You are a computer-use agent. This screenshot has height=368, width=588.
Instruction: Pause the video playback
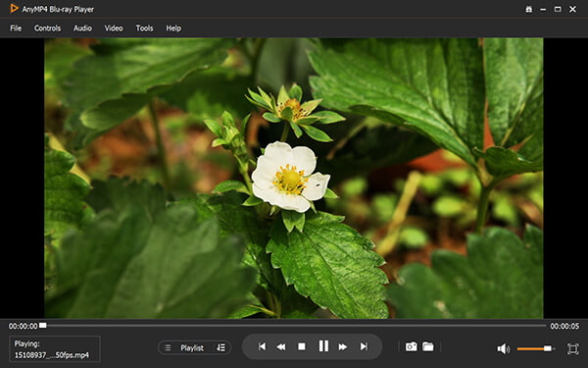[x=323, y=346]
